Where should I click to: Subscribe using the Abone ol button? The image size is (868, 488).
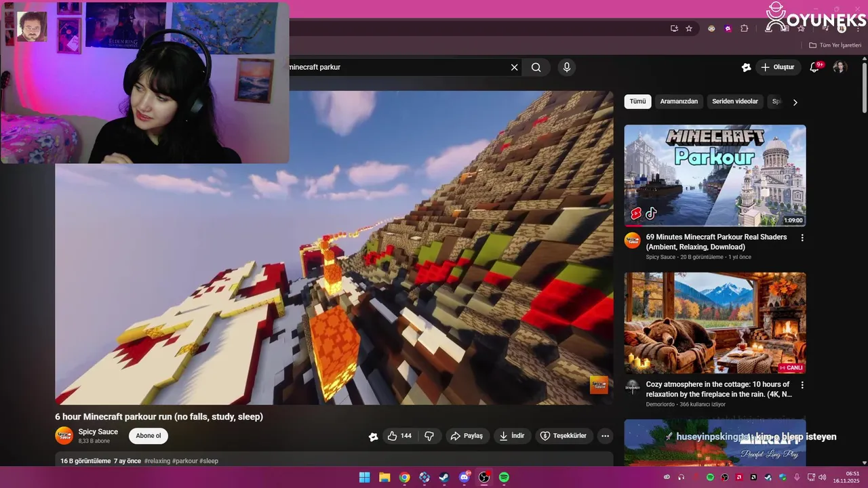coord(149,436)
